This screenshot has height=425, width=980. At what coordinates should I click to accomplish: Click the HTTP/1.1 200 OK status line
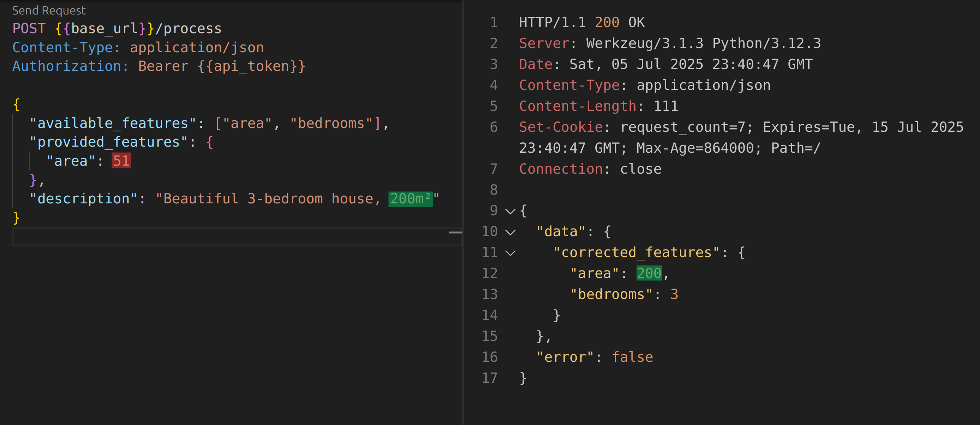click(x=582, y=22)
